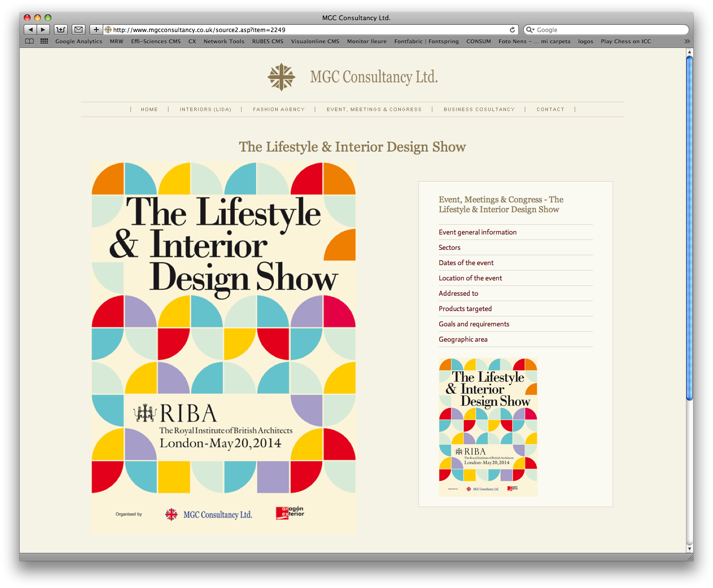Open the Network Tools bookmark

(224, 41)
